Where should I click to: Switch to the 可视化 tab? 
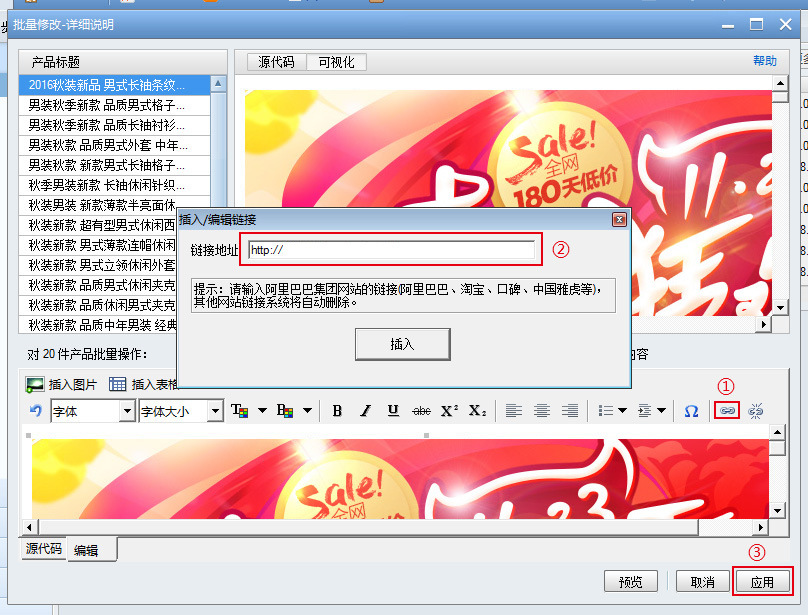pyautogui.click(x=336, y=62)
